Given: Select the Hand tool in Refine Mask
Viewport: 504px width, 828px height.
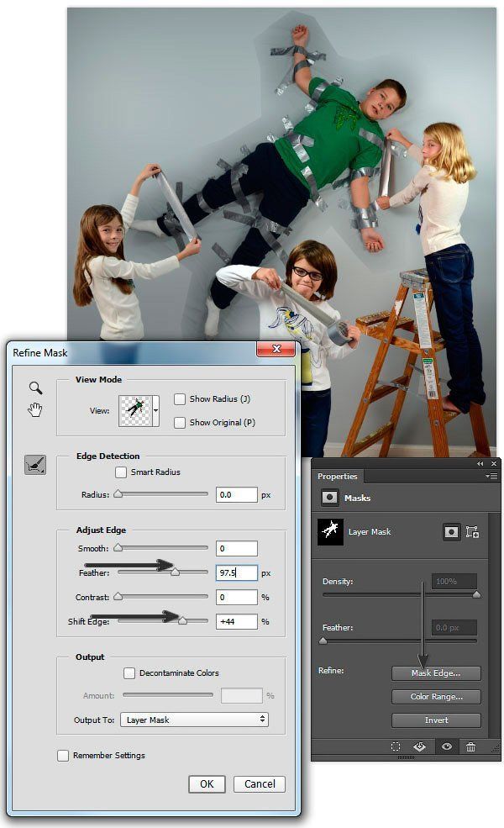Looking at the screenshot, I should tap(34, 409).
